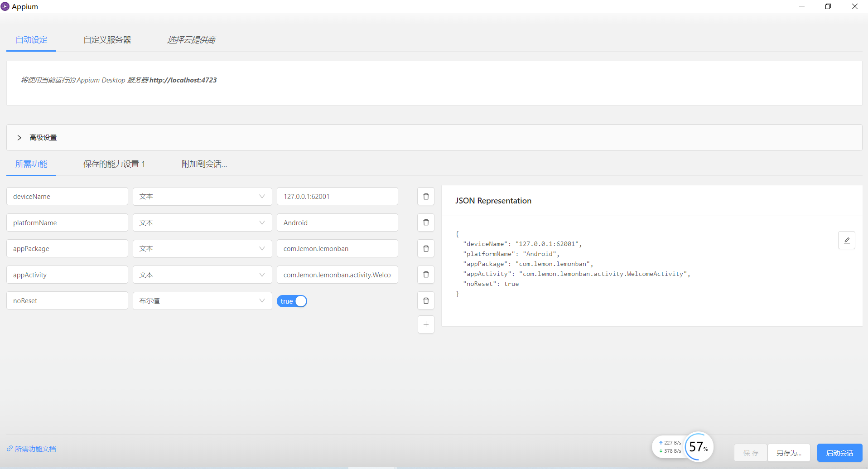
Task: Open type dropdown for platformName
Action: click(x=202, y=222)
